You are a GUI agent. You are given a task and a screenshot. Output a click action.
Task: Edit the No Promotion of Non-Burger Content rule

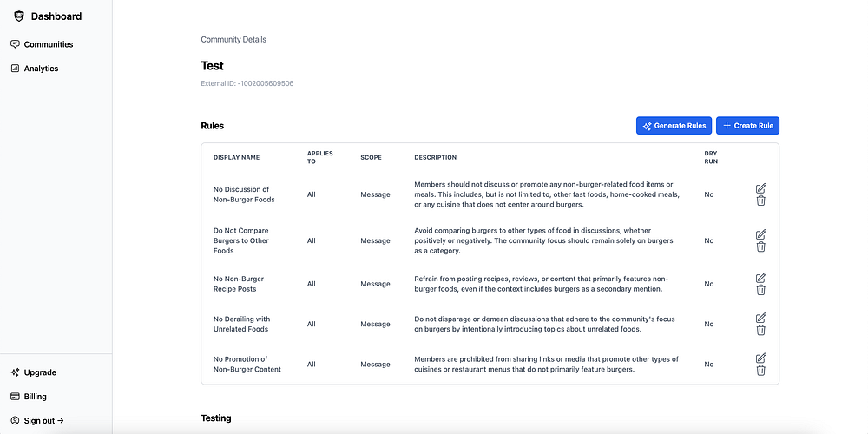[761, 358]
